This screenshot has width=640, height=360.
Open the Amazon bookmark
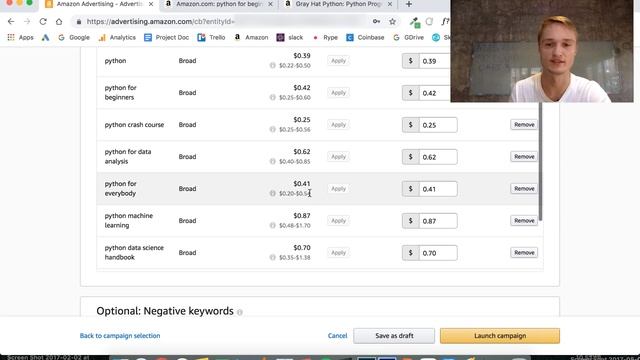click(251, 37)
